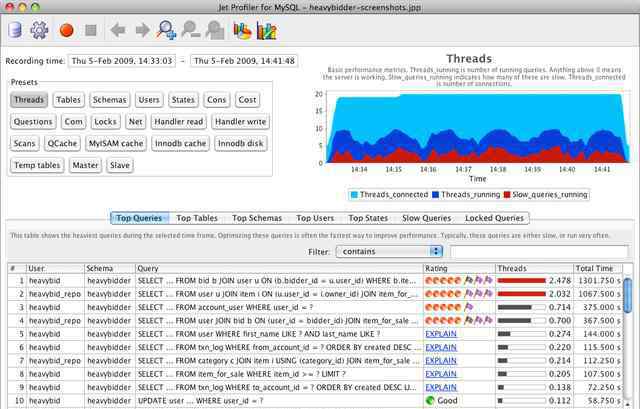Click the Threads_connected legend swatch
640x409 pixels.
(x=354, y=195)
